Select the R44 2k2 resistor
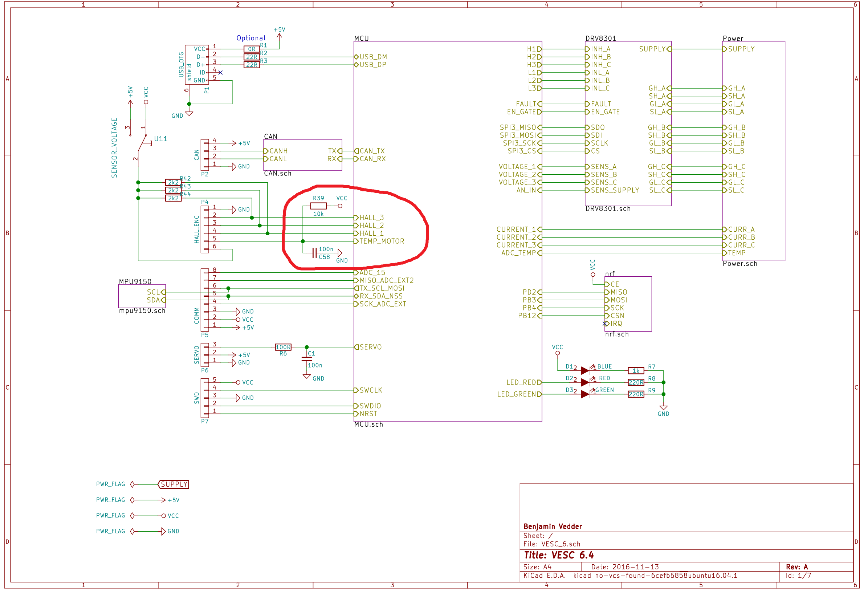Viewport: 868px width, 593px height. (x=173, y=198)
